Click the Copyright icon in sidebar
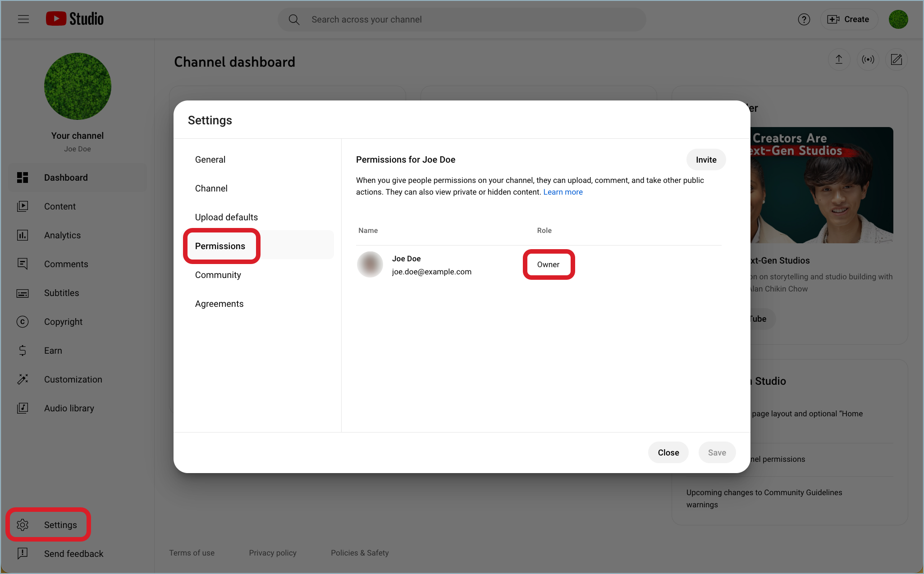Viewport: 924px width, 574px height. coord(23,321)
